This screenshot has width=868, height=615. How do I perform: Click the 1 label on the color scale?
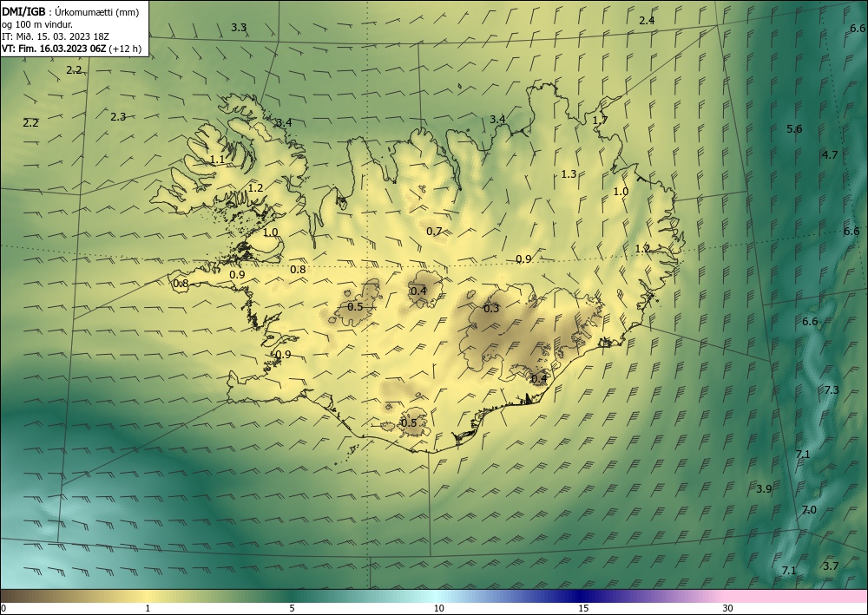pos(148,609)
